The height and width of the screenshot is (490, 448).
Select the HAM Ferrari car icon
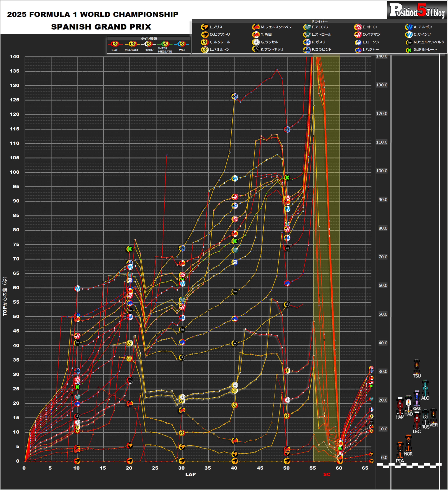[400, 406]
